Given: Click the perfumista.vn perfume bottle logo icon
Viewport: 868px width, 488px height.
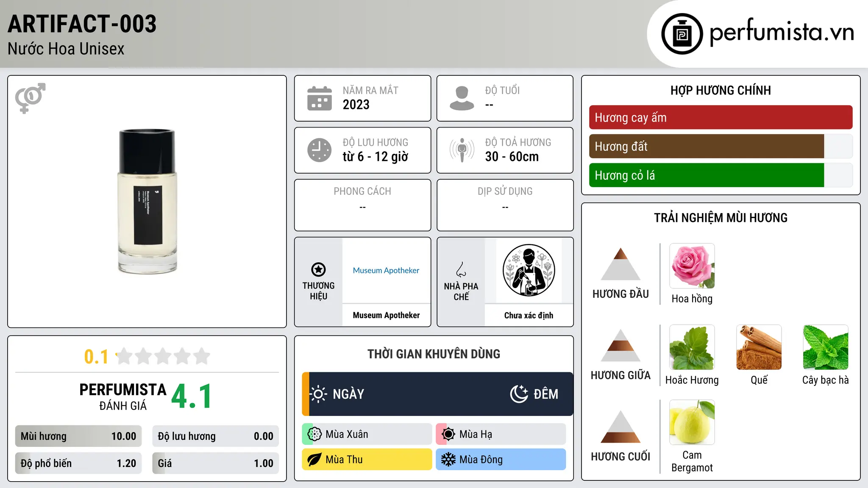Looking at the screenshot, I should (x=682, y=34).
